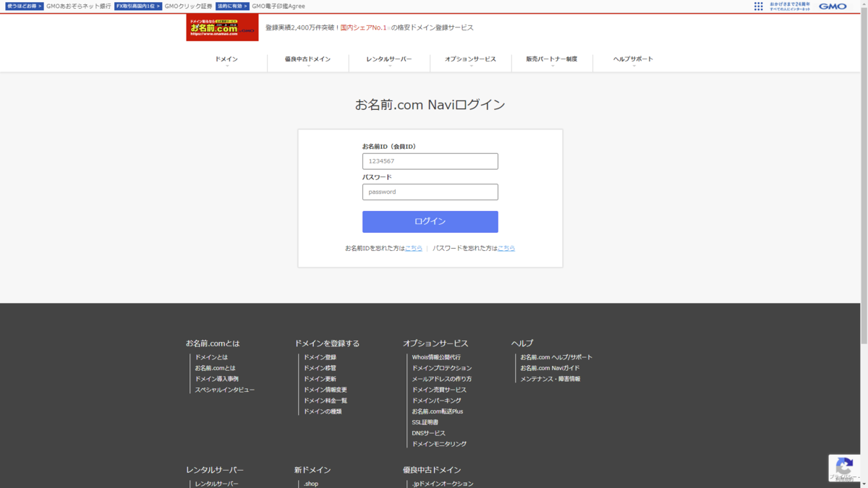Open お名前.com ヘルプ/サポート link
This screenshot has width=868, height=488.
556,357
